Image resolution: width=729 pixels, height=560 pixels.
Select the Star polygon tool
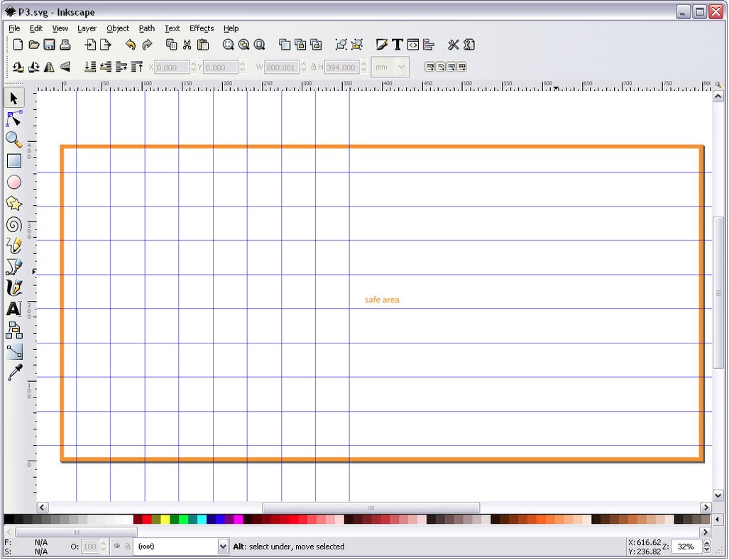[14, 203]
